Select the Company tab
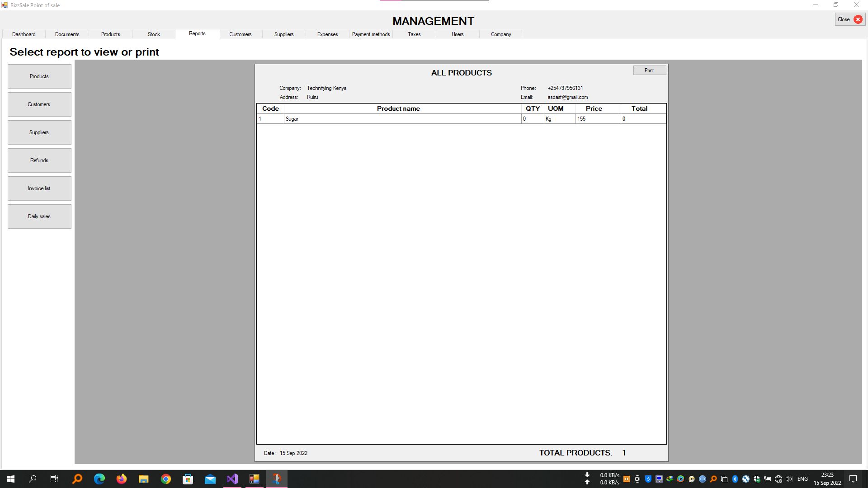The width and height of the screenshot is (868, 488). click(x=501, y=34)
